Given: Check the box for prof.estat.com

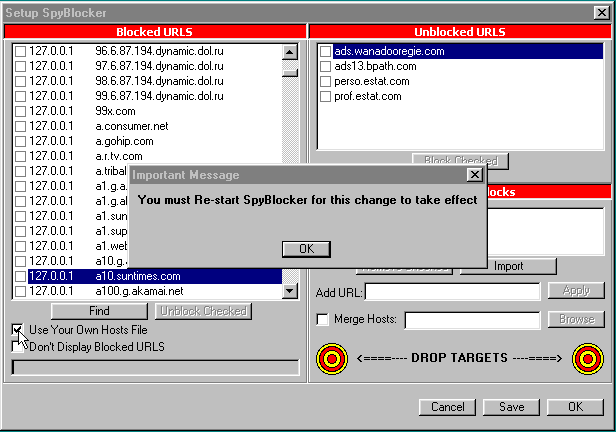Looking at the screenshot, I should (x=325, y=96).
